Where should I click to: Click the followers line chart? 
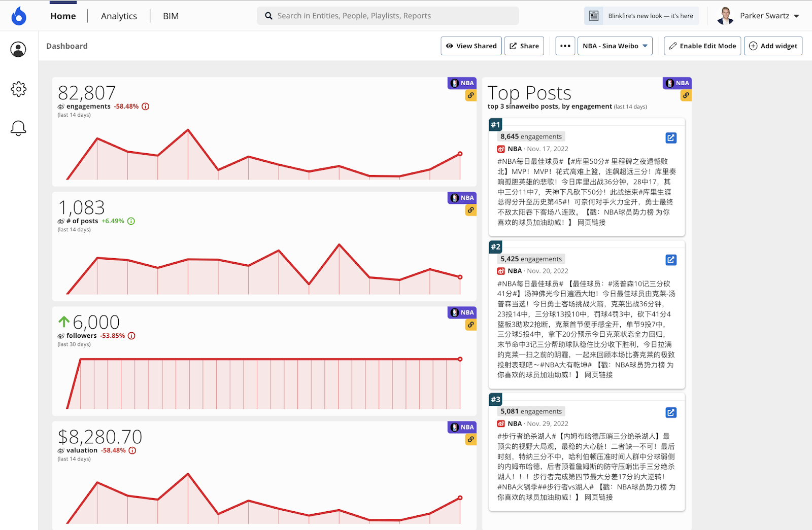point(264,383)
